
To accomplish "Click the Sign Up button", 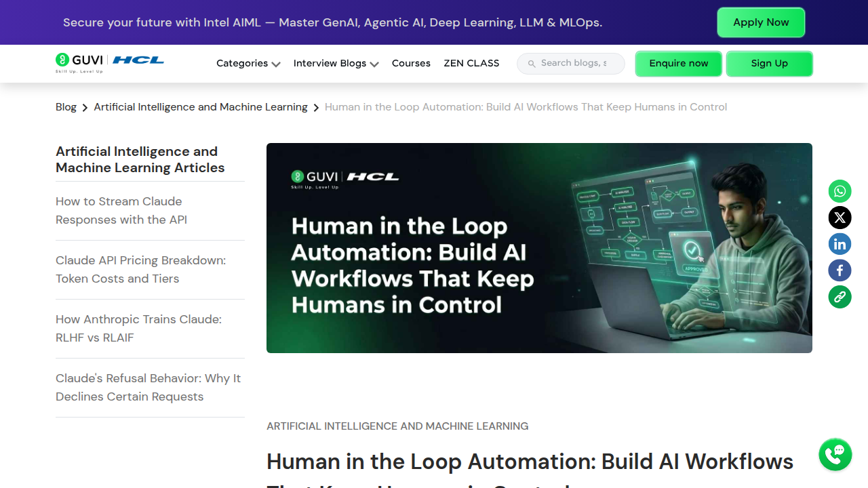I will click(770, 64).
